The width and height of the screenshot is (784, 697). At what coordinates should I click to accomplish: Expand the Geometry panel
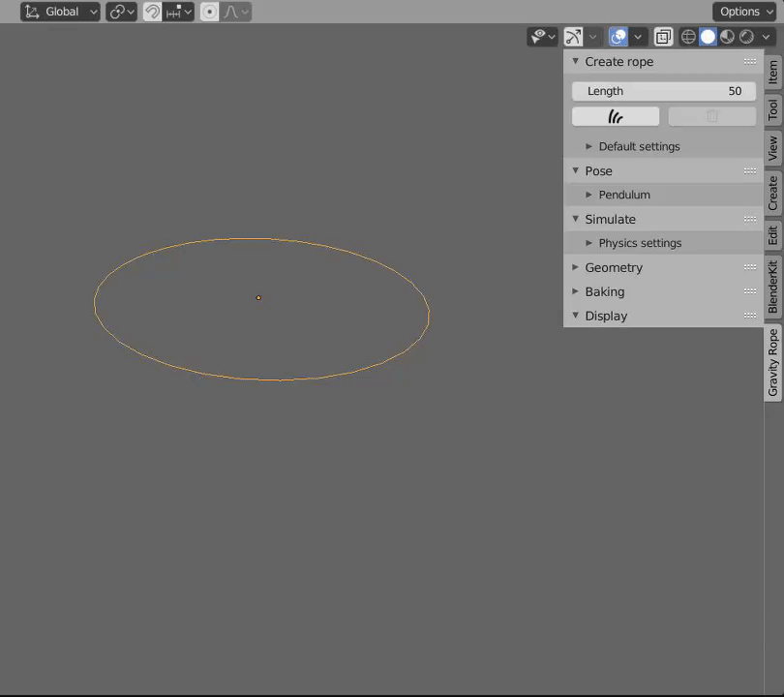pos(613,267)
